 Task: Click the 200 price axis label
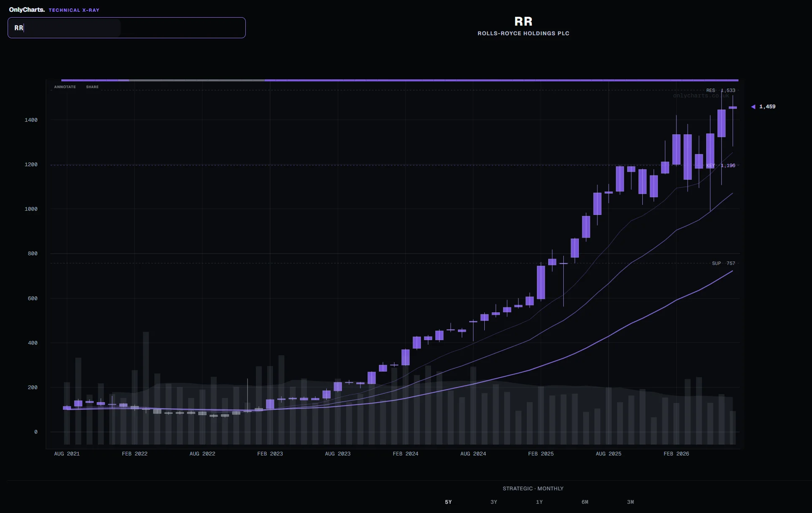tap(33, 387)
